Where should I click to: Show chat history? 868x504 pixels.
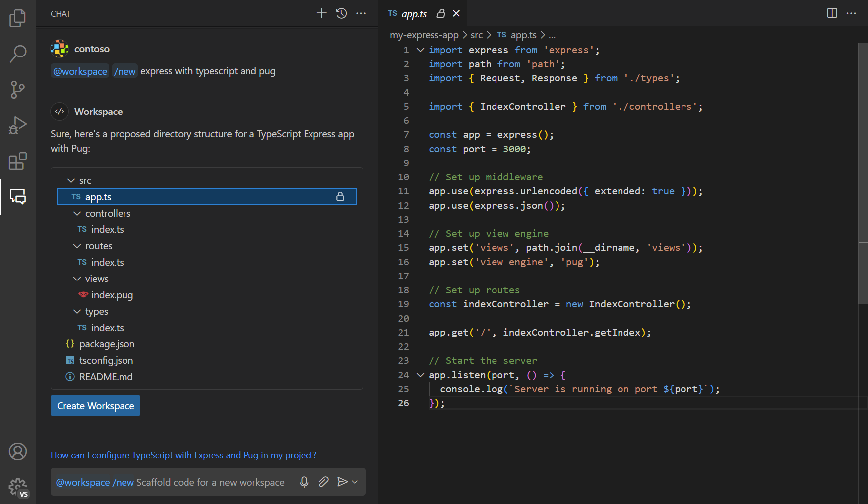341,13
